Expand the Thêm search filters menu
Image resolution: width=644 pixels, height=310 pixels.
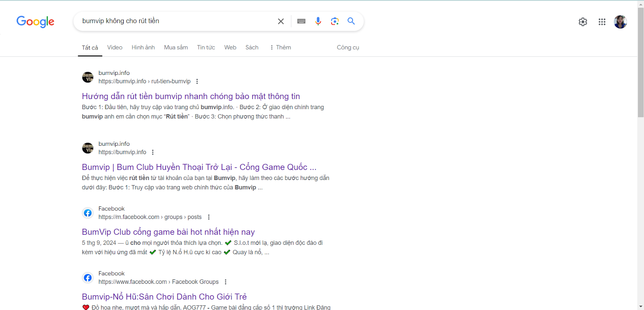point(280,48)
